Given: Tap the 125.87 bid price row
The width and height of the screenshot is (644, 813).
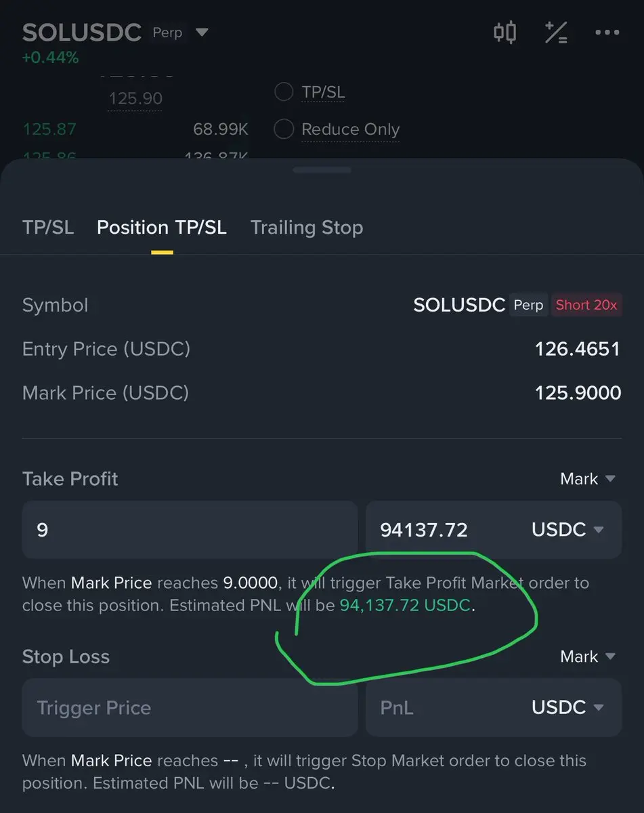Looking at the screenshot, I should pyautogui.click(x=49, y=129).
